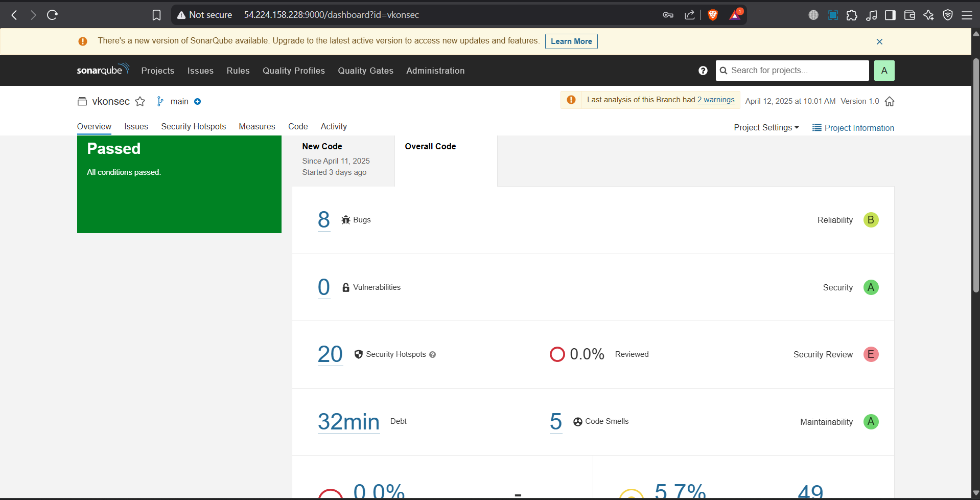Screen dimensions: 980x500
Task: Click the browser forward arrow
Action: [33, 15]
